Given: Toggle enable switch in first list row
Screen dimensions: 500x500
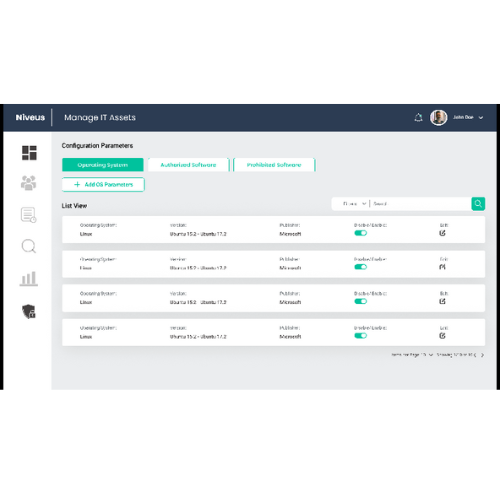Looking at the screenshot, I should coord(360,233).
